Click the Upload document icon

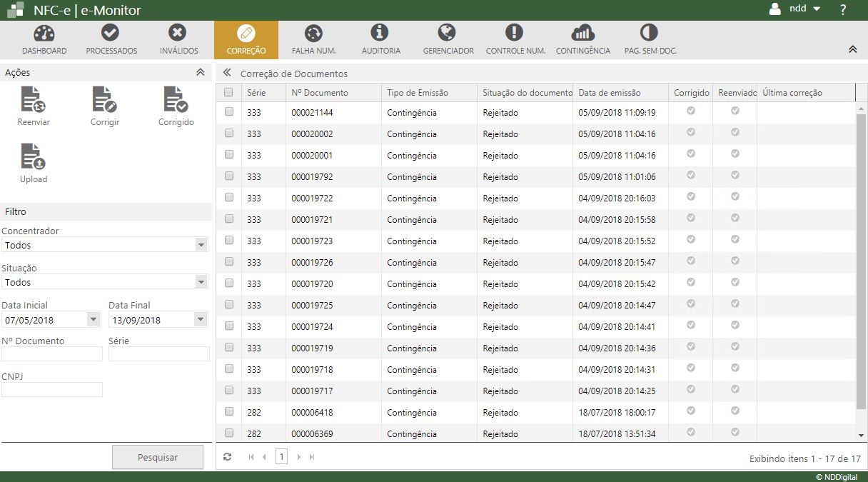tap(34, 157)
